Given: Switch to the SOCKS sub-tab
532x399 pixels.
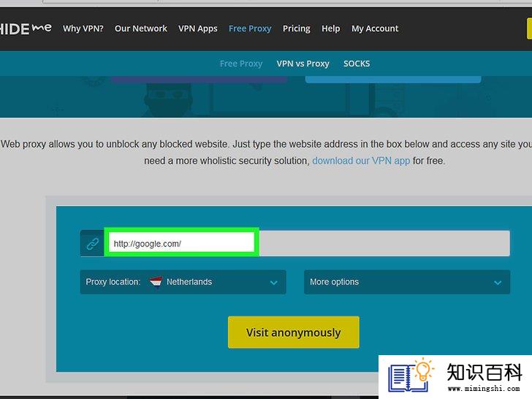Looking at the screenshot, I should point(357,64).
